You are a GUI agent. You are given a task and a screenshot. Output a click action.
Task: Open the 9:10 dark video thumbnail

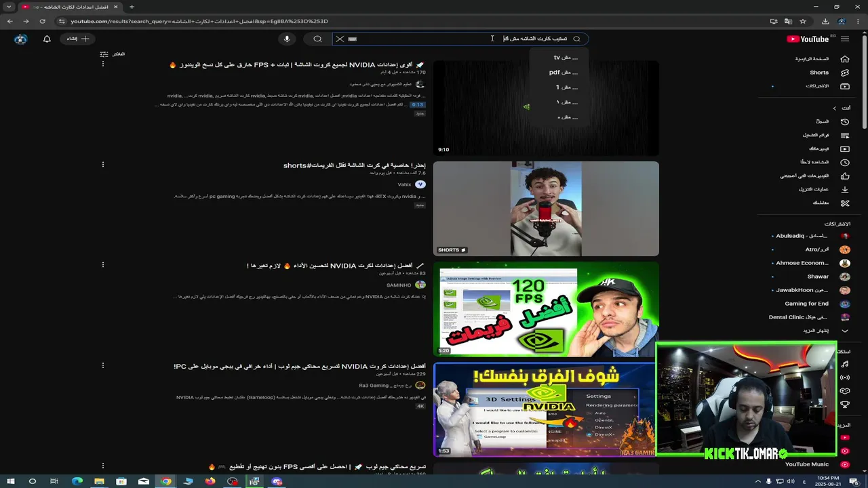coord(546,108)
